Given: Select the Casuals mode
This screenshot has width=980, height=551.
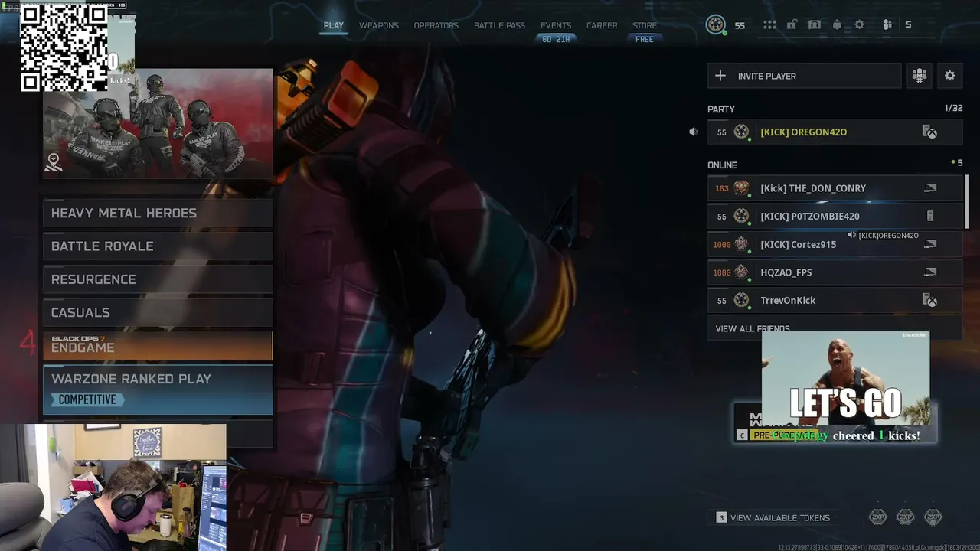Looking at the screenshot, I should click(158, 312).
